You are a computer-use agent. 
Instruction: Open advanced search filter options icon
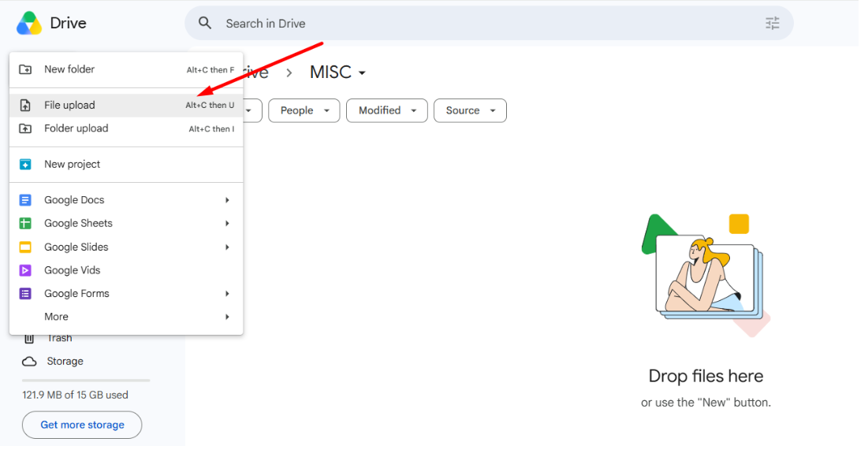(773, 23)
